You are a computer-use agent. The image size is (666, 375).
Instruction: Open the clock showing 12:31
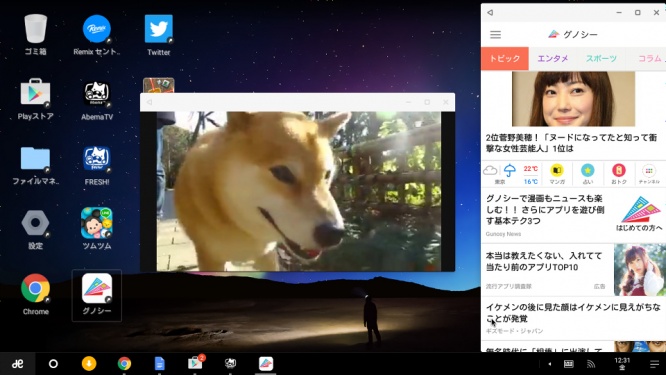[622, 364]
